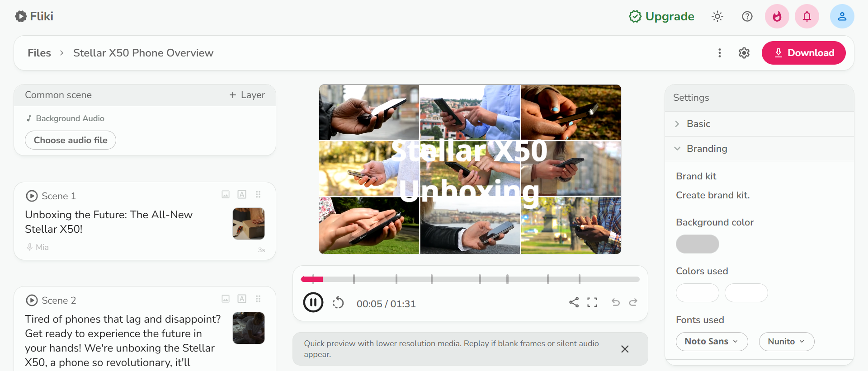The image size is (868, 371).
Task: Go to Files in breadcrumb
Action: (x=39, y=53)
